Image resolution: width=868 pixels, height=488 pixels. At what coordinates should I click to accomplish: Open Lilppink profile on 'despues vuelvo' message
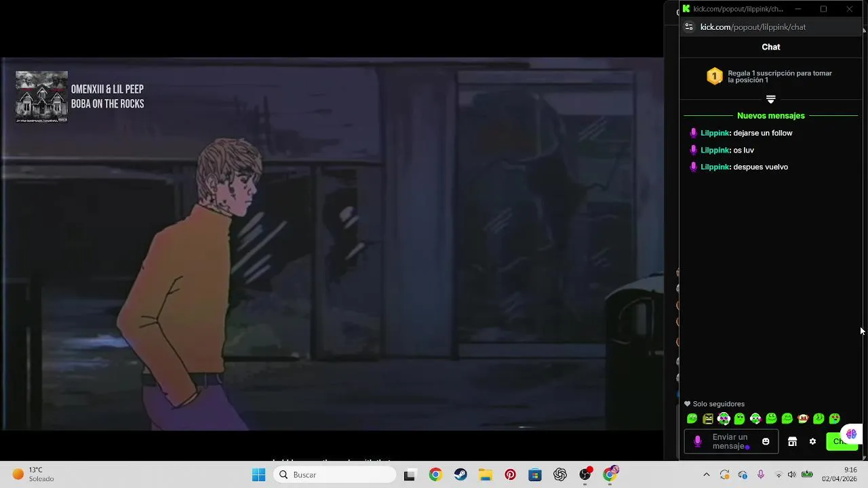coord(715,167)
